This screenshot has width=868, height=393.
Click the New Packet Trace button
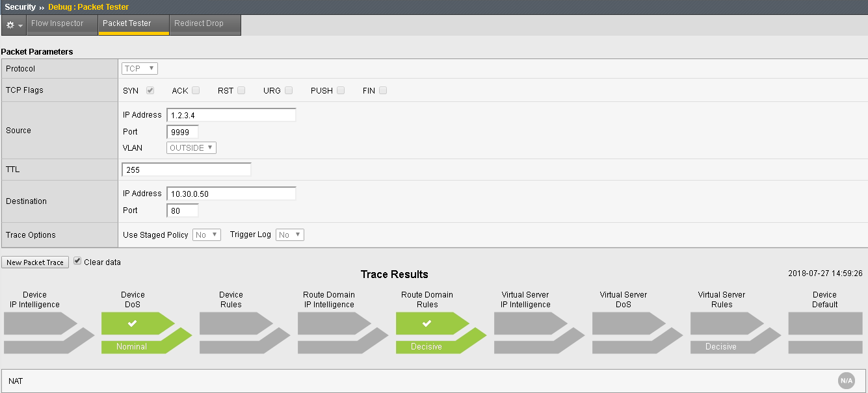click(x=35, y=262)
